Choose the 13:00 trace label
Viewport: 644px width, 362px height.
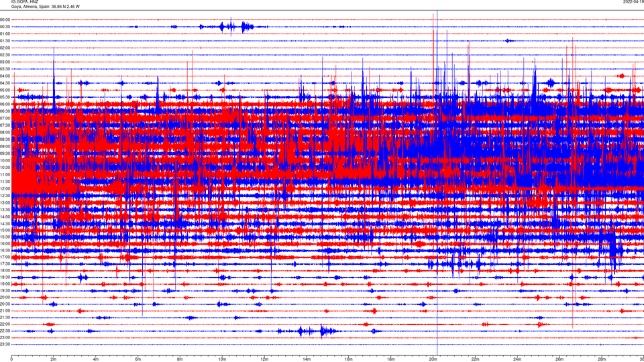[5, 202]
